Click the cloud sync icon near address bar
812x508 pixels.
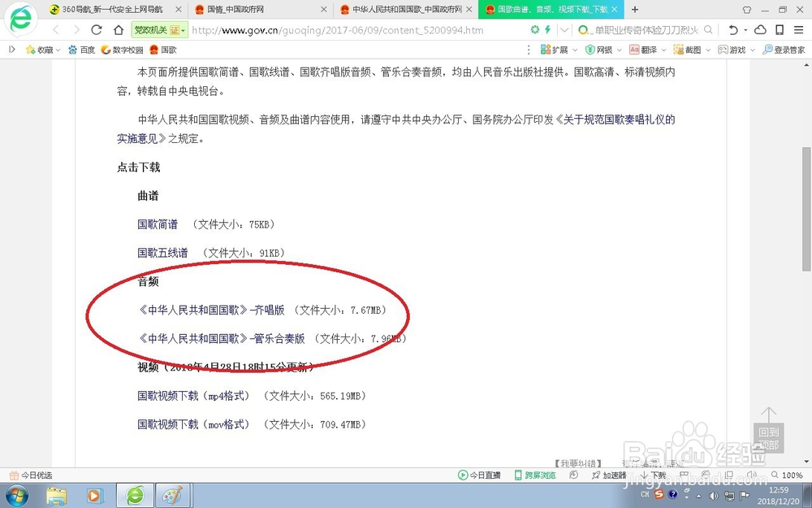click(759, 29)
